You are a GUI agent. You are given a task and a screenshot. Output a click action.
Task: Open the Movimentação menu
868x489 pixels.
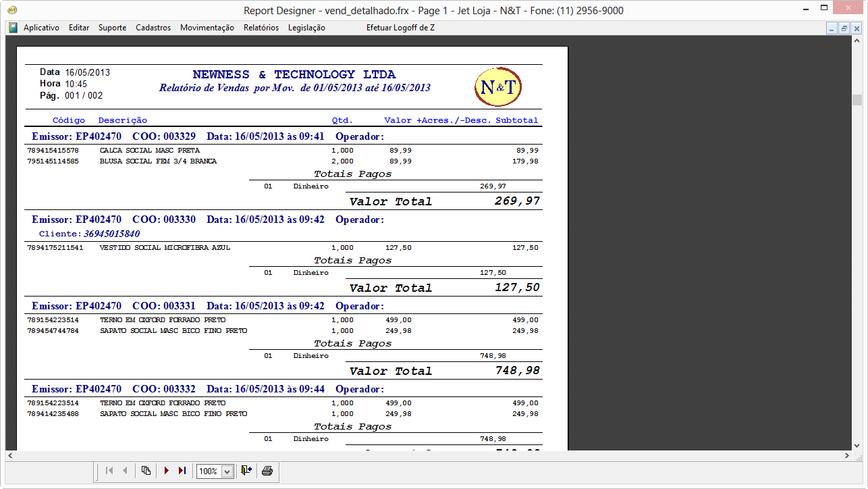tap(207, 28)
